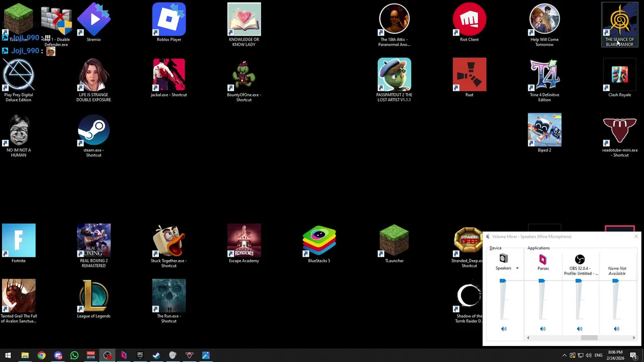Launch the Stuck Together.exe shortcut
This screenshot has height=362, width=644.
169,246
